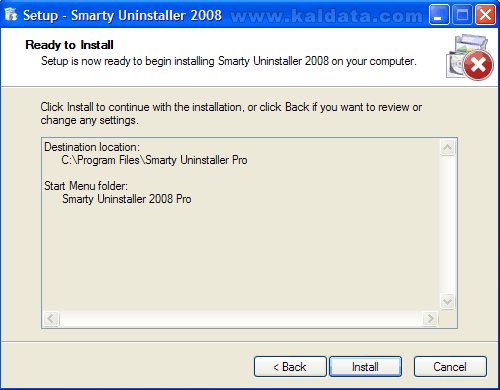
Task: Click the disabled maximize button in title bar
Action: (x=462, y=15)
